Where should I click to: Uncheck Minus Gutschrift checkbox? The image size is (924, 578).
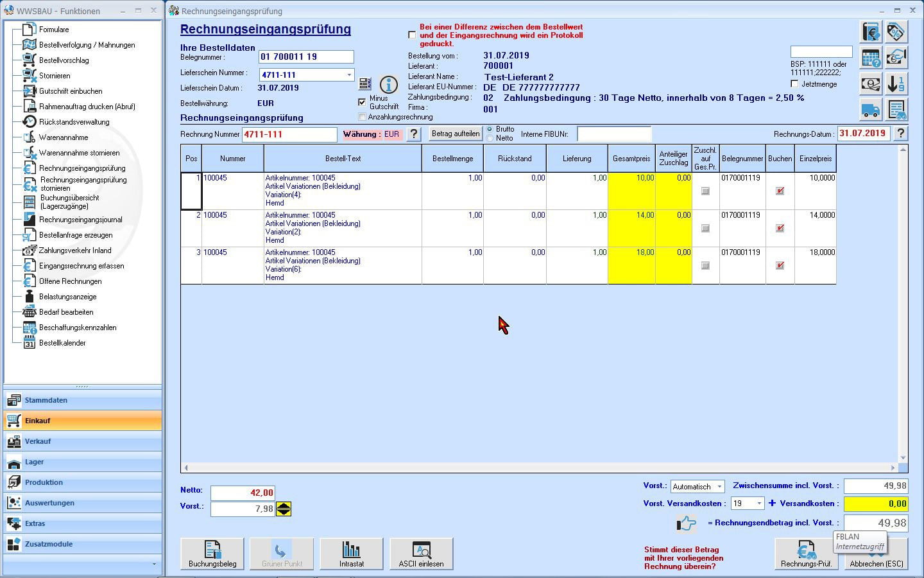coord(362,102)
